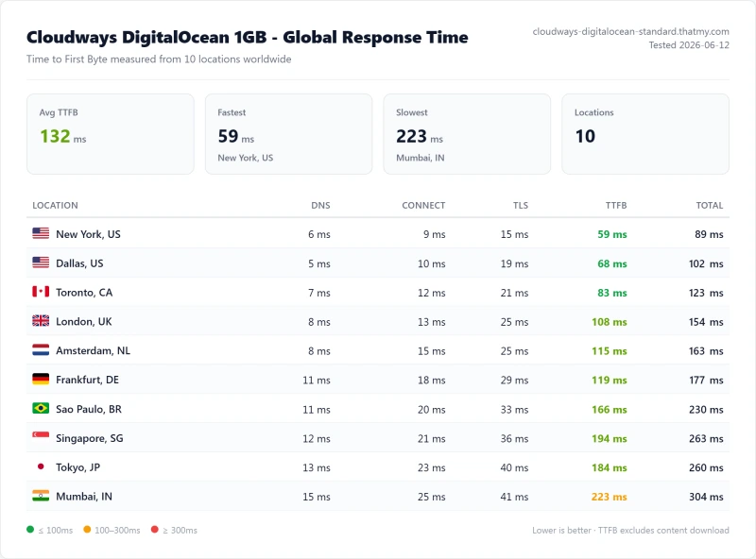Click the London, UK location name

pos(84,321)
